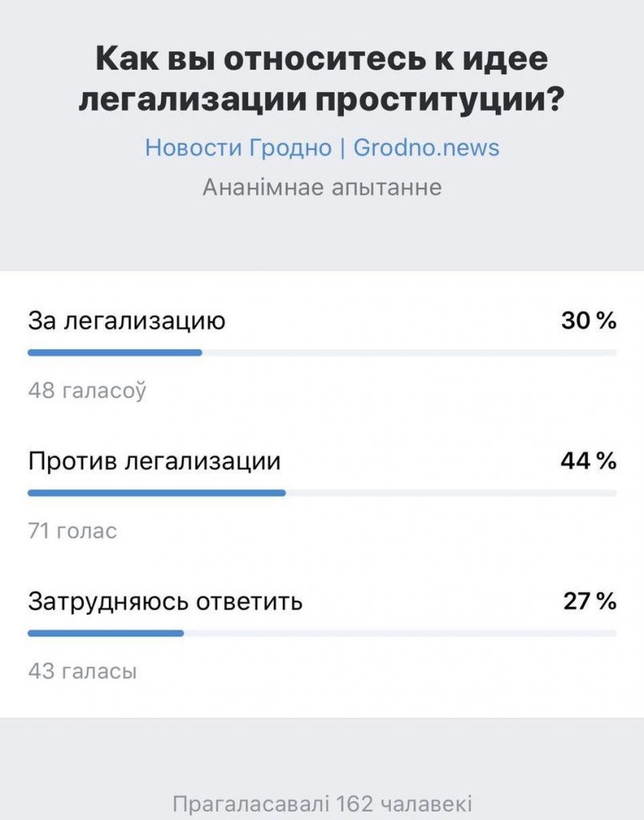Click the 44 % result value
The height and width of the screenshot is (820, 644).
(x=587, y=459)
